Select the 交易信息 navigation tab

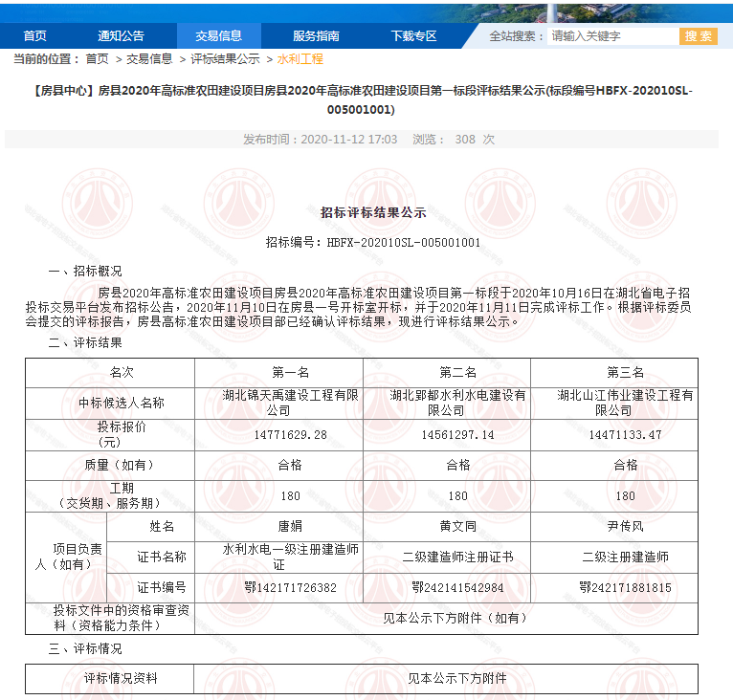pos(218,36)
